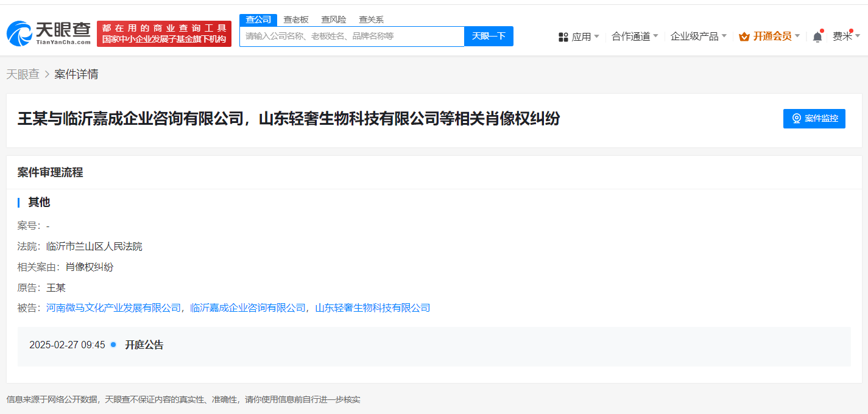This screenshot has width=868, height=414.
Task: Open the 费米 user account menu
Action: pyautogui.click(x=846, y=37)
